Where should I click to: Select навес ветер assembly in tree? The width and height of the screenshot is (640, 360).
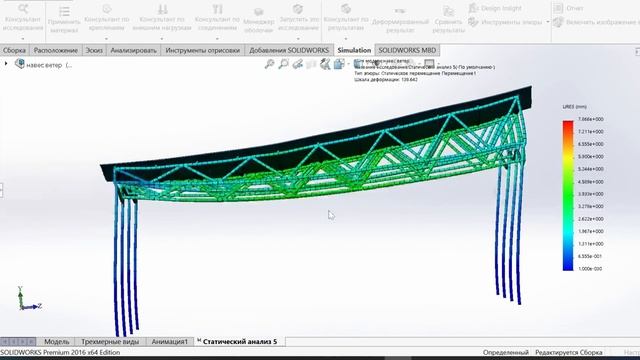point(45,64)
